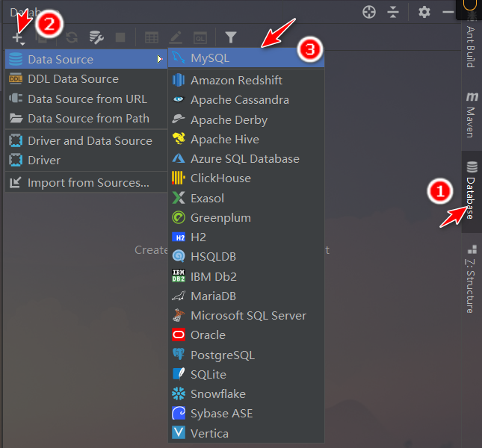Select Greenplum
This screenshot has height=448, width=482.
(246, 218)
